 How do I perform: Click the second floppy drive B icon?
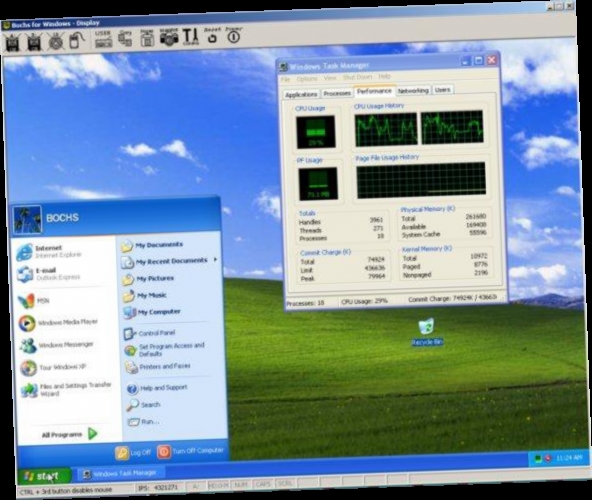(34, 42)
